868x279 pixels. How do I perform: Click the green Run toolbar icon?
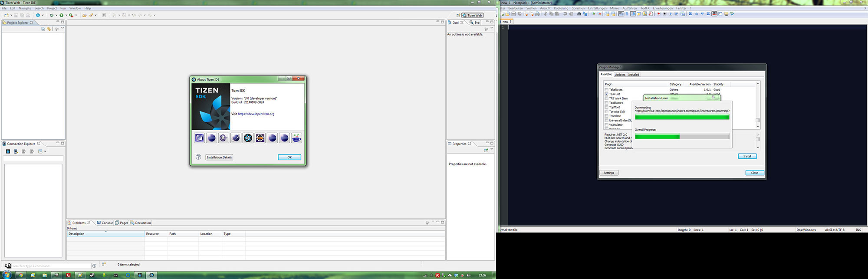click(x=61, y=15)
